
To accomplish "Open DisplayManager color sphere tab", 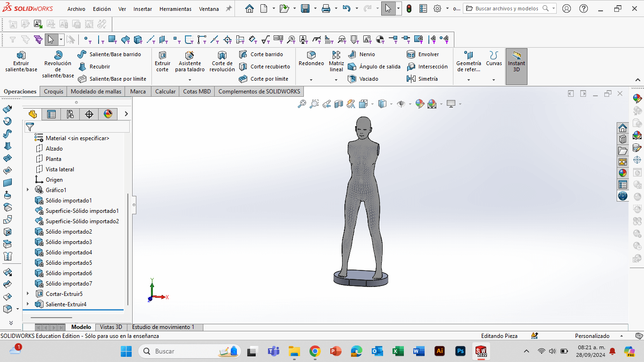I will coord(108,114).
